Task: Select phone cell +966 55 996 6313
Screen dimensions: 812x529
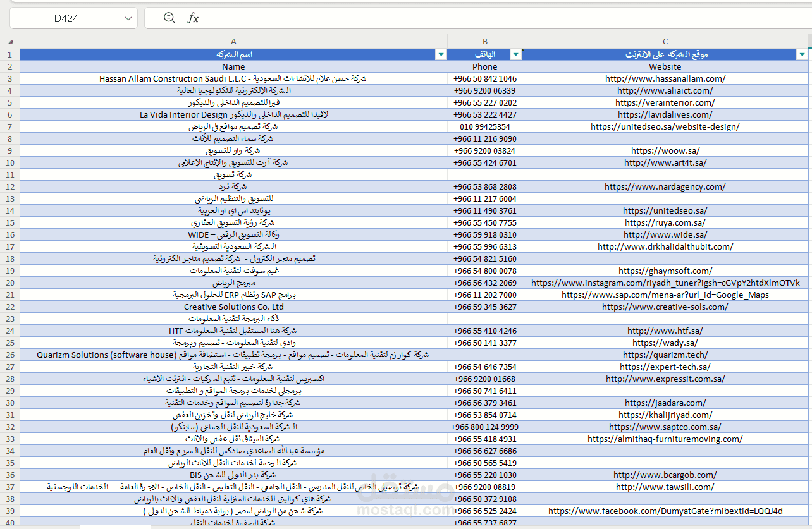Action: [485, 246]
